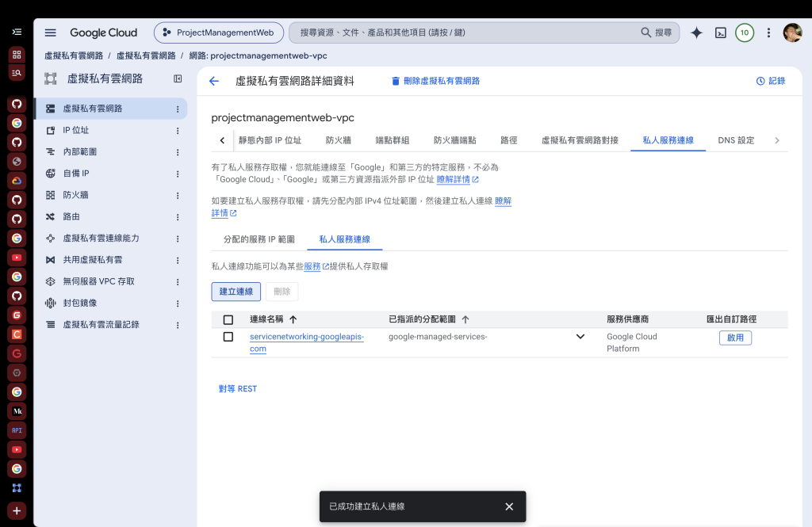This screenshot has width=812, height=527.
Task: Click the first 虛擬私有雲網路 breadcrumb
Action: click(x=74, y=56)
